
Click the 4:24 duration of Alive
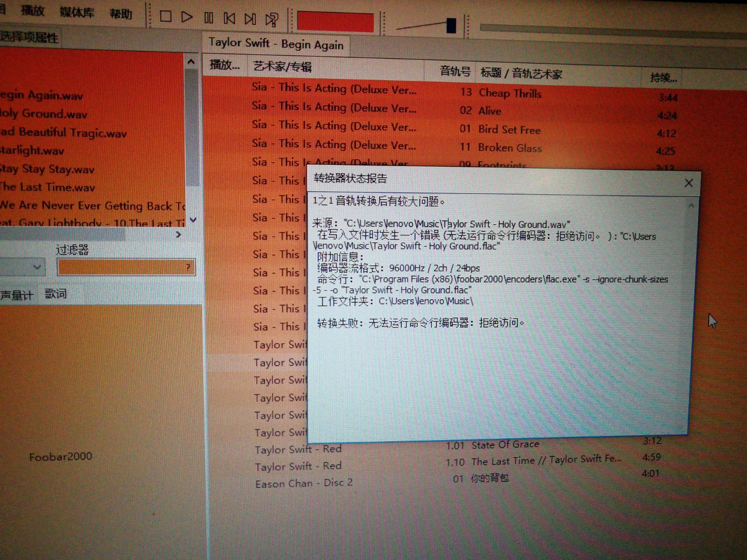click(x=667, y=115)
